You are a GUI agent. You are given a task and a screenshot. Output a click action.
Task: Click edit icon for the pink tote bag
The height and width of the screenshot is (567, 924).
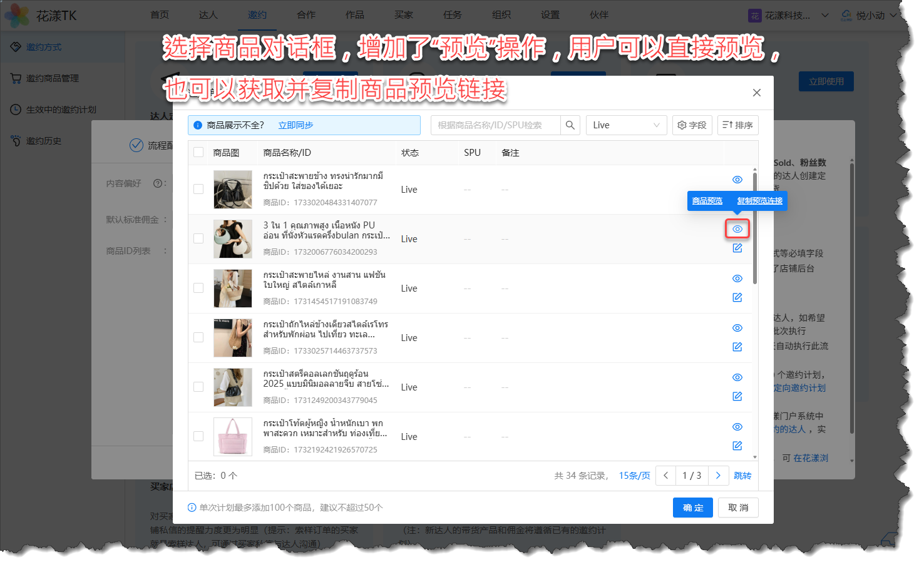coord(737,446)
